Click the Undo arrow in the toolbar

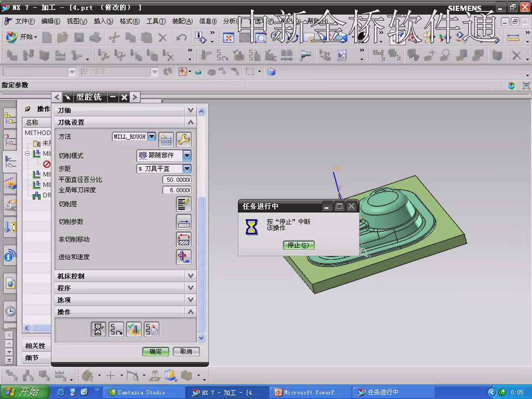(x=181, y=37)
